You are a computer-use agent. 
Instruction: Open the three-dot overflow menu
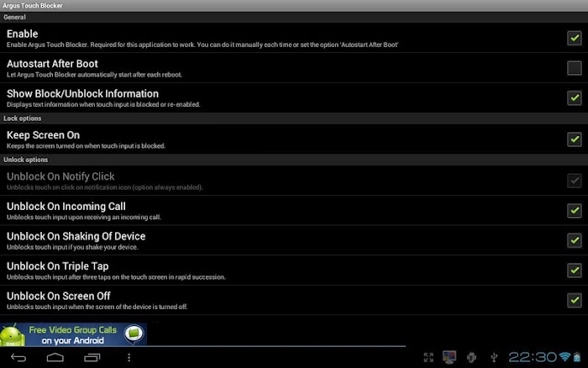click(129, 357)
